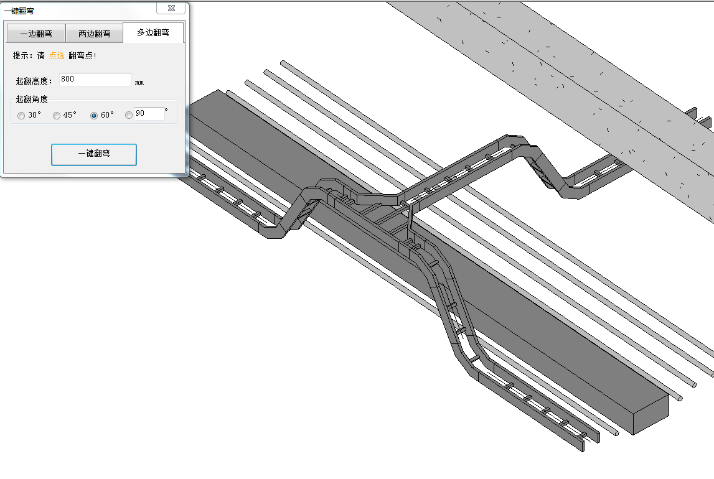Select the vertical hanger rod at tray crossing
The image size is (714, 479).
click(x=410, y=222)
